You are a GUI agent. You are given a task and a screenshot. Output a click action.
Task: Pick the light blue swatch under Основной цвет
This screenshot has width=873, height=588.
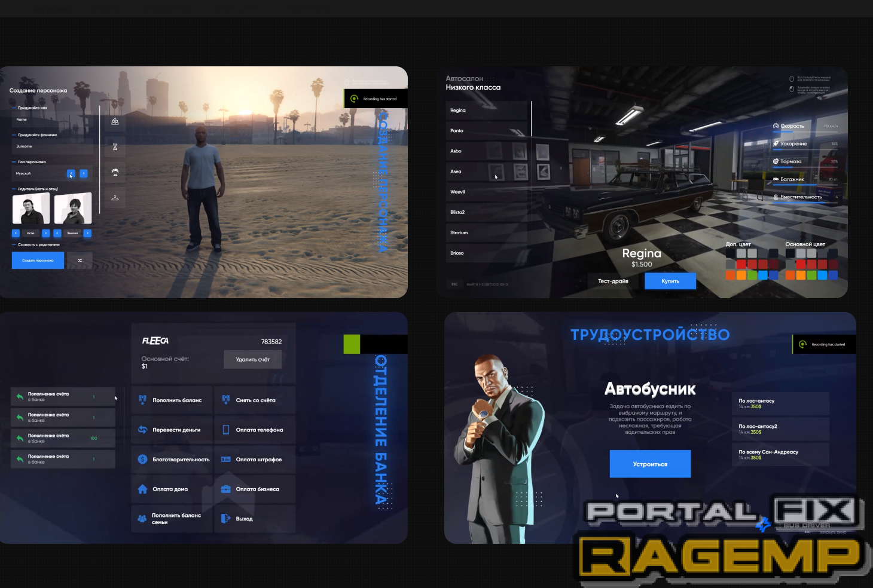(822, 275)
